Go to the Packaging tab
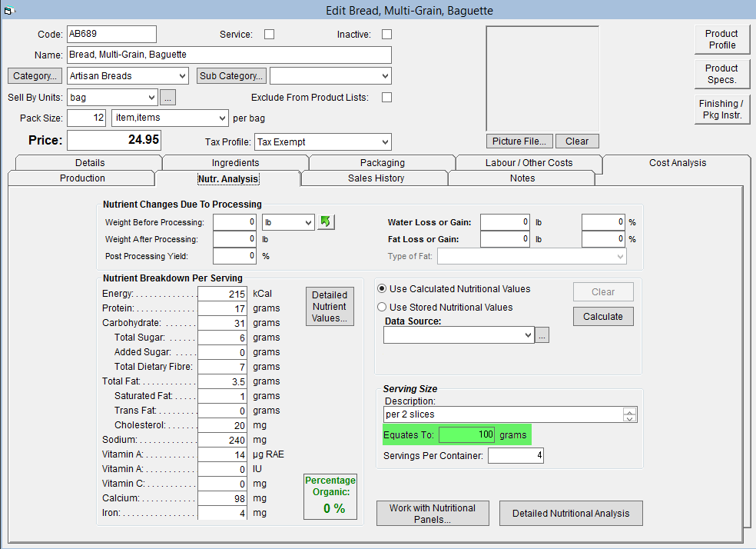Viewport: 756px width, 549px height. pyautogui.click(x=383, y=162)
